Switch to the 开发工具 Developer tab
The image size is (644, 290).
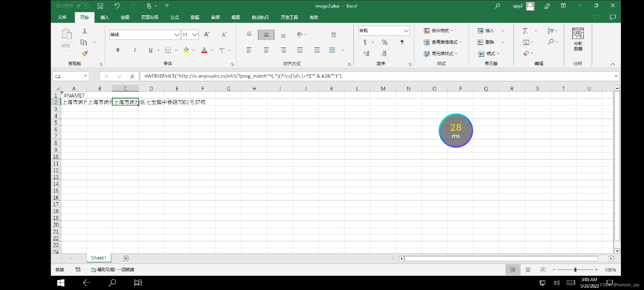(x=289, y=17)
